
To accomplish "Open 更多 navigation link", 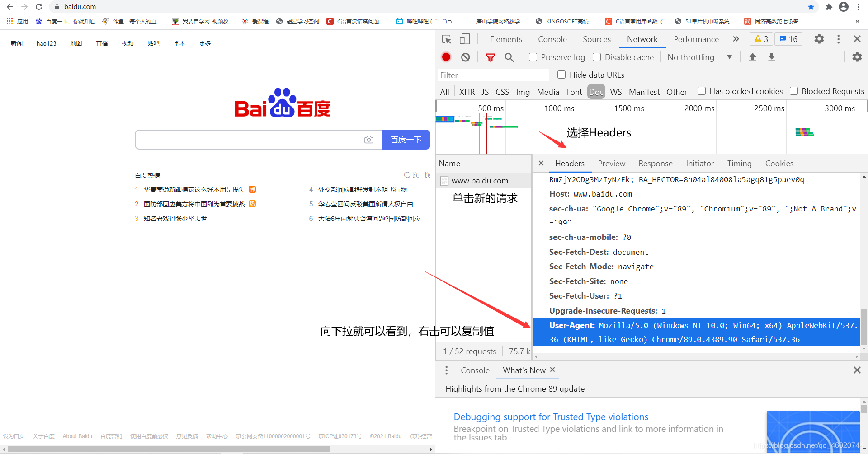I will pos(205,43).
